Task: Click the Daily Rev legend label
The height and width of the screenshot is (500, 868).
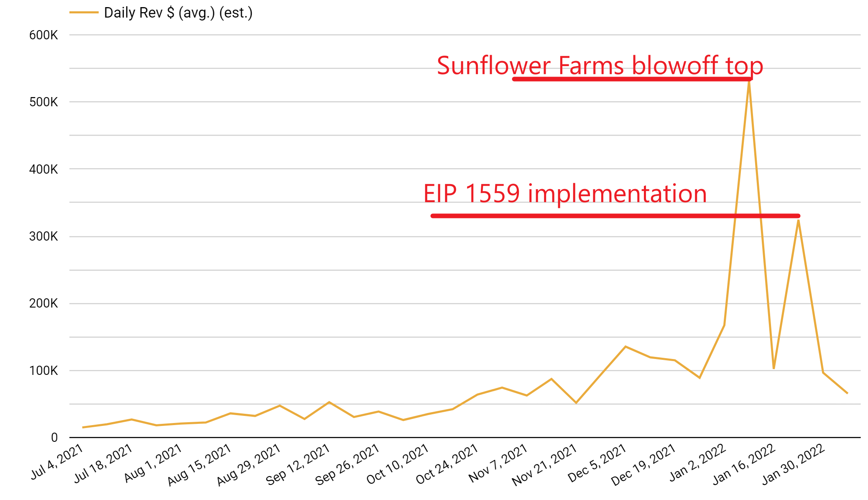Action: point(178,13)
